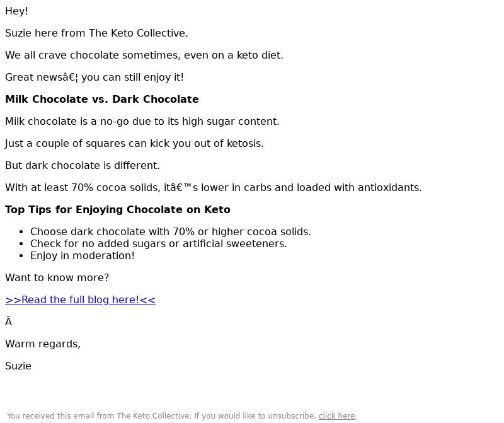Click the 'Want to know more?' text
504x423 pixels.
point(57,278)
